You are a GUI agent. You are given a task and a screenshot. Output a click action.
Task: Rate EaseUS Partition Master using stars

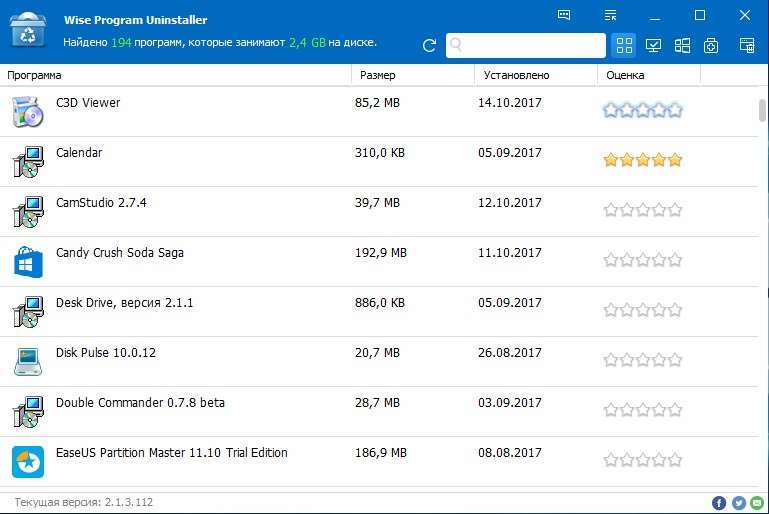click(642, 460)
